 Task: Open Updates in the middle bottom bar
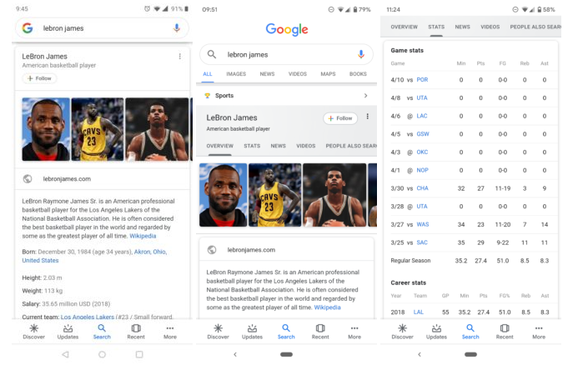[x=252, y=332]
